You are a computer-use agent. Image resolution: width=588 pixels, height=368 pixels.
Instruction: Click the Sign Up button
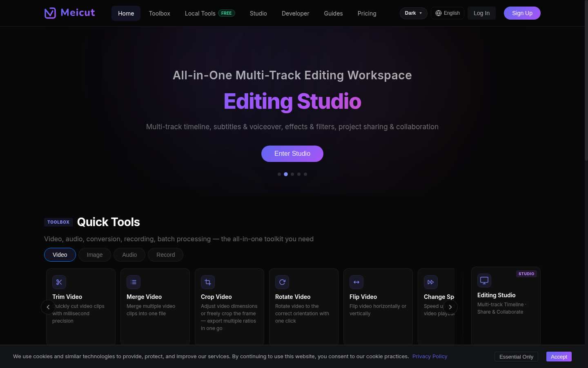point(522,13)
